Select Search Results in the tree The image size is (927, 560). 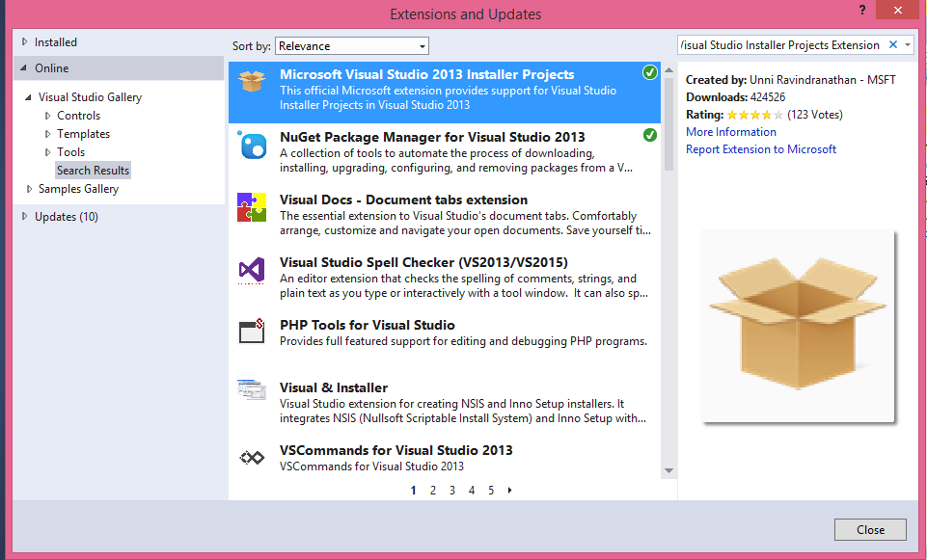pyautogui.click(x=93, y=171)
